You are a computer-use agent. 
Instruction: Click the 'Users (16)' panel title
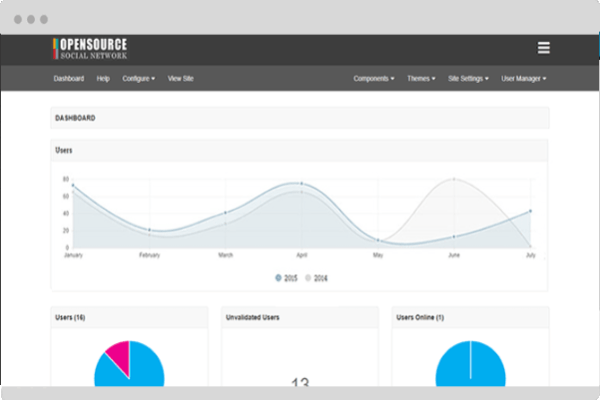pos(70,317)
